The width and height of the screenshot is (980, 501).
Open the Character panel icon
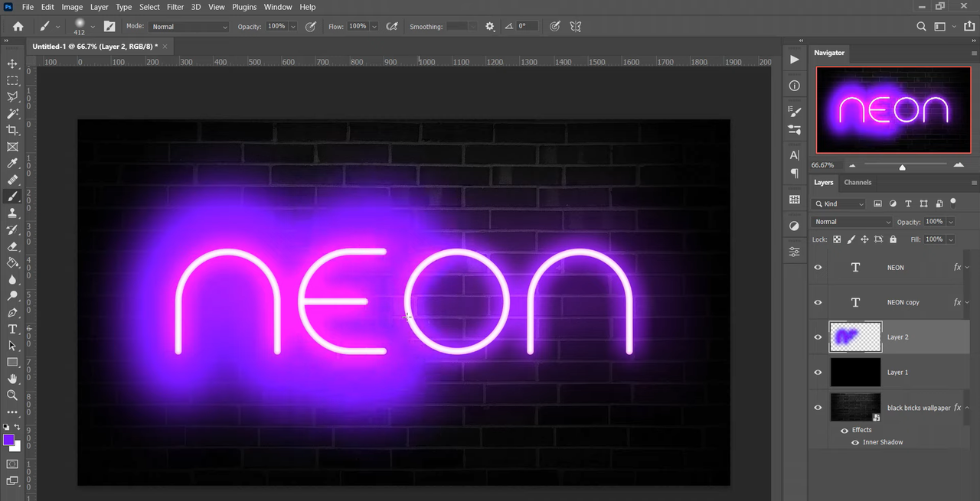click(x=795, y=155)
